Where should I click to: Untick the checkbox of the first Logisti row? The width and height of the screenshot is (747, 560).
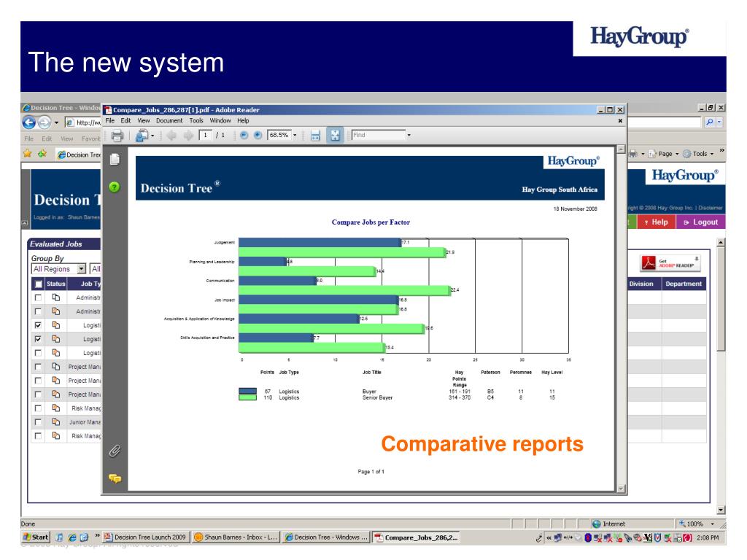tap(38, 325)
